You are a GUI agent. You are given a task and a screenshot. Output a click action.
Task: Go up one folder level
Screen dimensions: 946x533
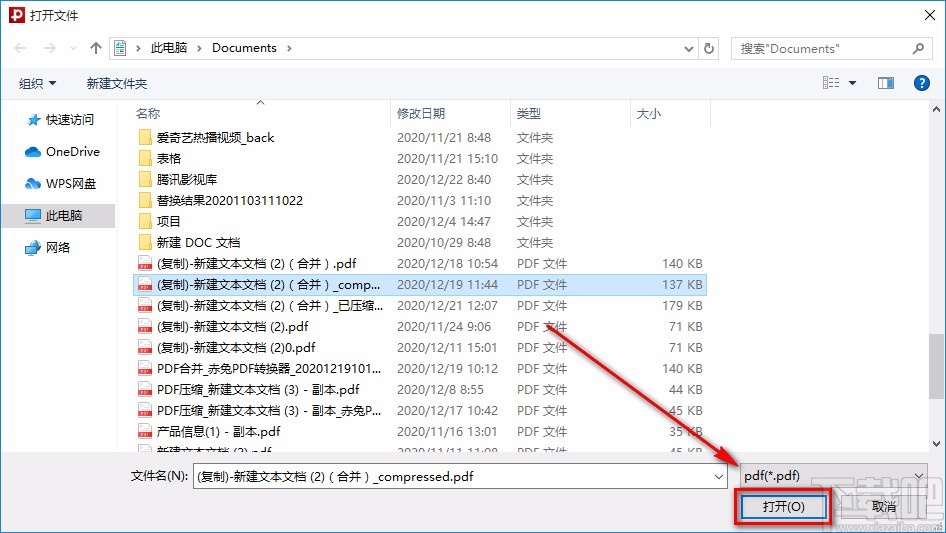(x=95, y=48)
